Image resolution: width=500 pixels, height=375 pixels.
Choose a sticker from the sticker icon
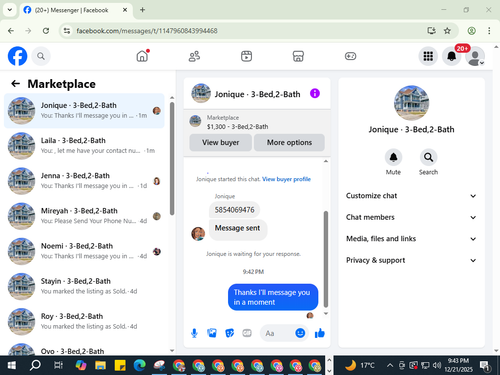[x=229, y=333]
